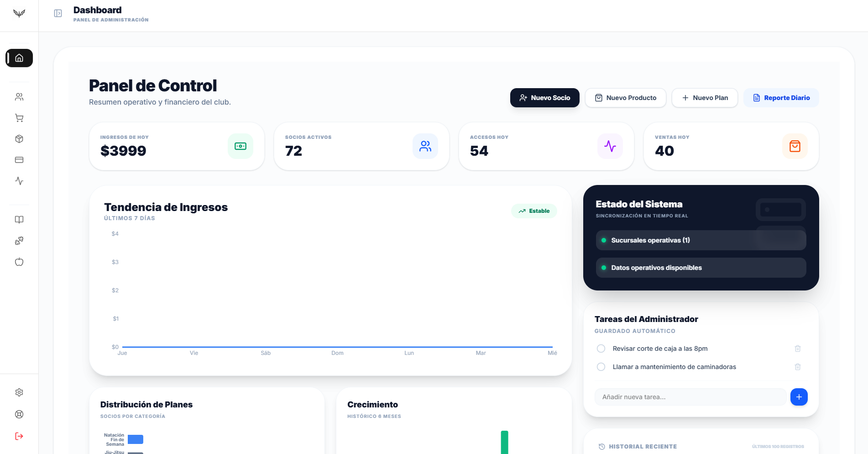The width and height of the screenshot is (868, 454).
Task: Open the Home dashboard sidebar icon
Action: click(19, 58)
